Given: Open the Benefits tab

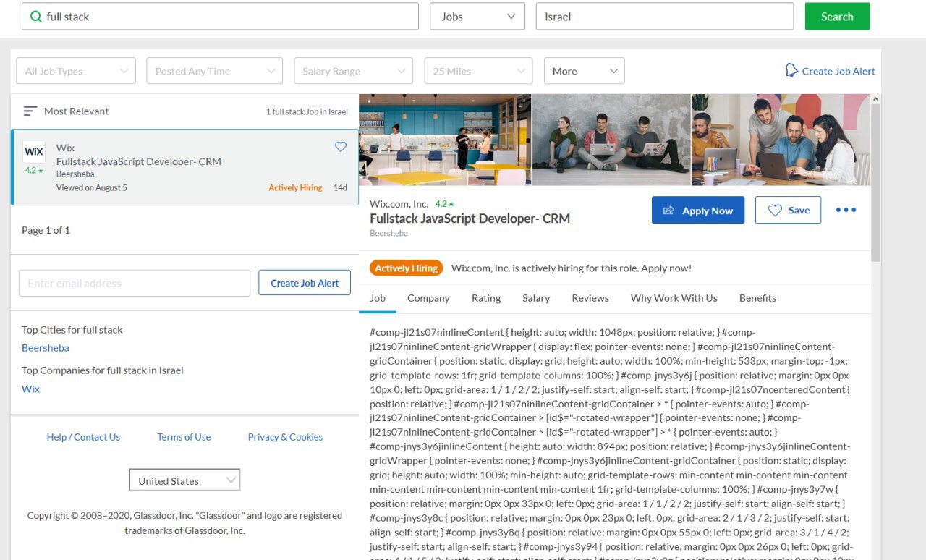Looking at the screenshot, I should coord(757,298).
